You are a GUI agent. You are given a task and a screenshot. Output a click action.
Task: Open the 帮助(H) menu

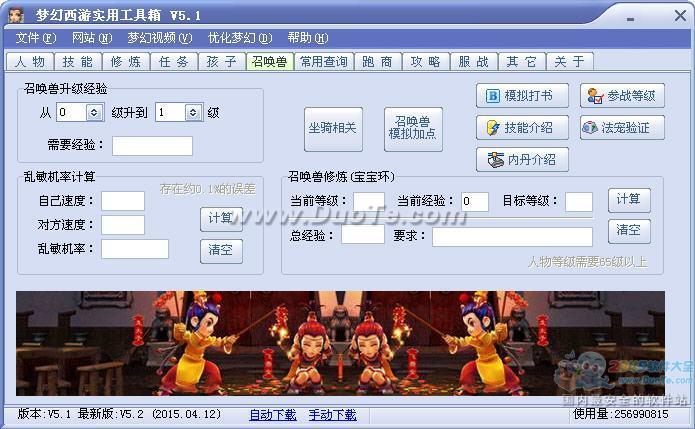tap(308, 38)
